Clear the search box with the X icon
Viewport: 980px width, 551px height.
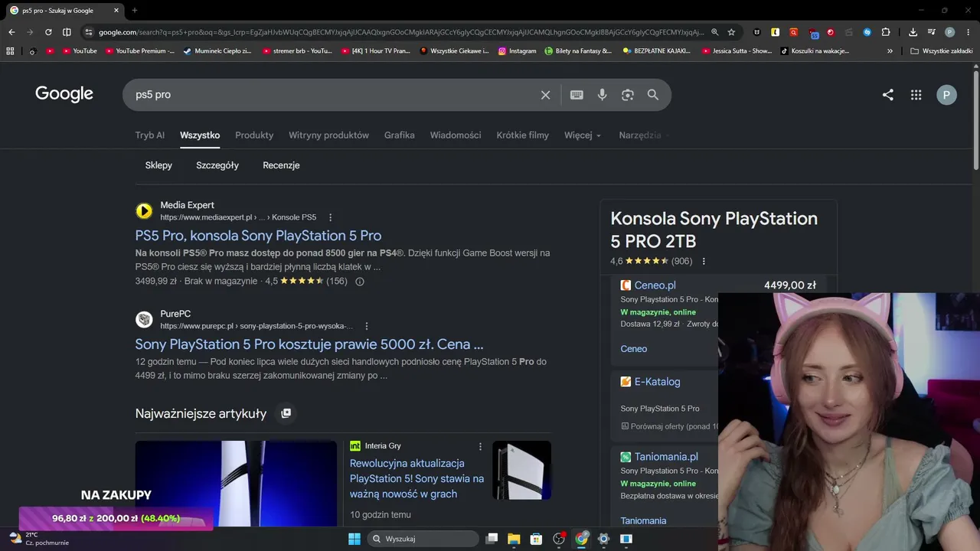point(545,95)
